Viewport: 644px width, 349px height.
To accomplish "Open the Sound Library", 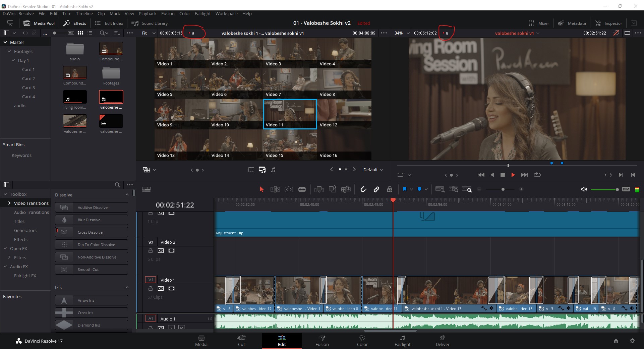I will point(150,23).
